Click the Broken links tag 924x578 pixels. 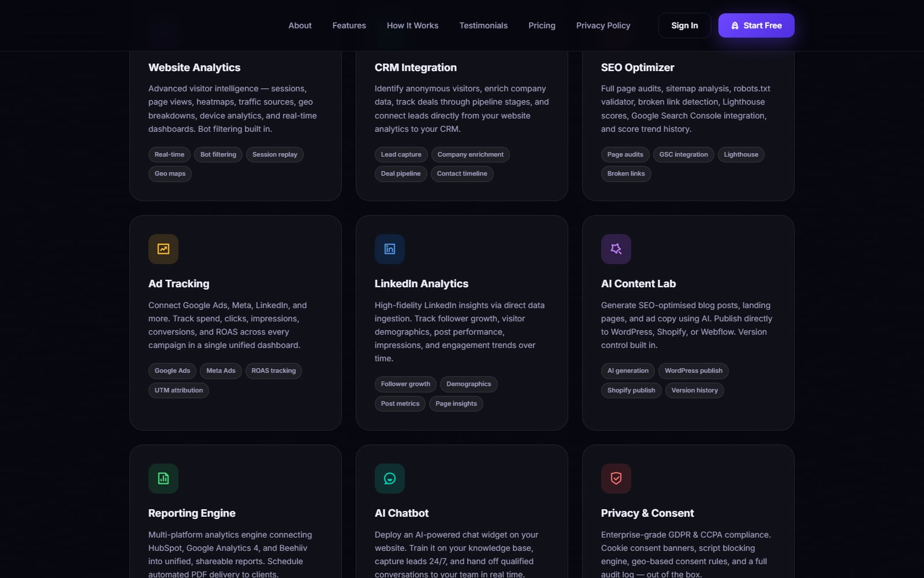click(626, 174)
